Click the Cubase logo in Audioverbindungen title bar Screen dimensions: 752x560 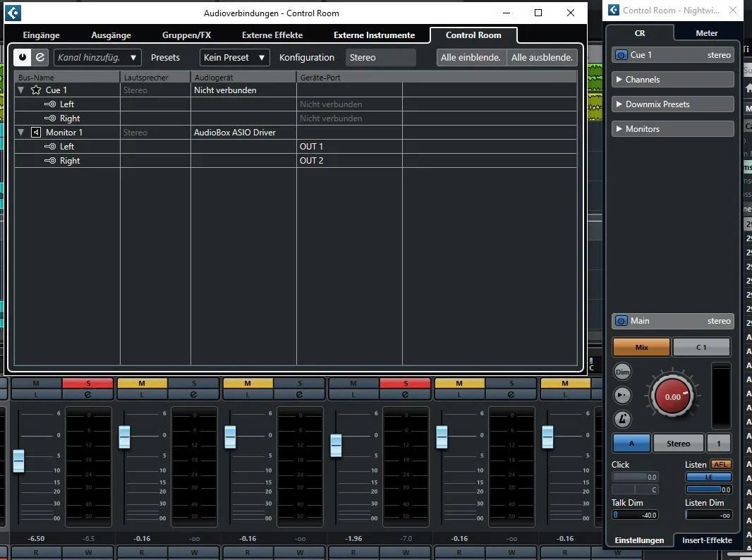pos(13,13)
